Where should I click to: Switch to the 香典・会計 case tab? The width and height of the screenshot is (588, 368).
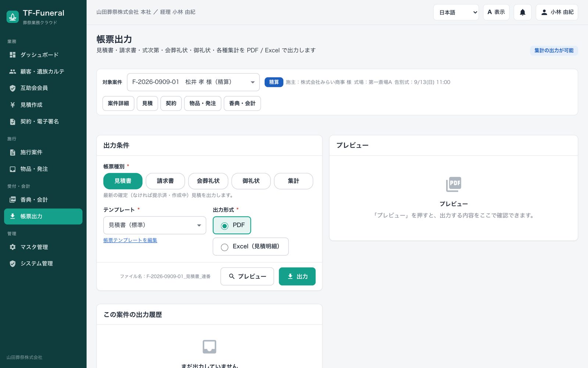242,103
